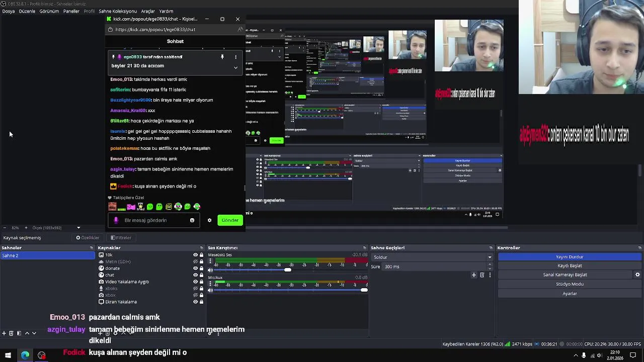Toggle the lock on the chat source
Viewport: 644px width, 362px height.
(x=202, y=275)
